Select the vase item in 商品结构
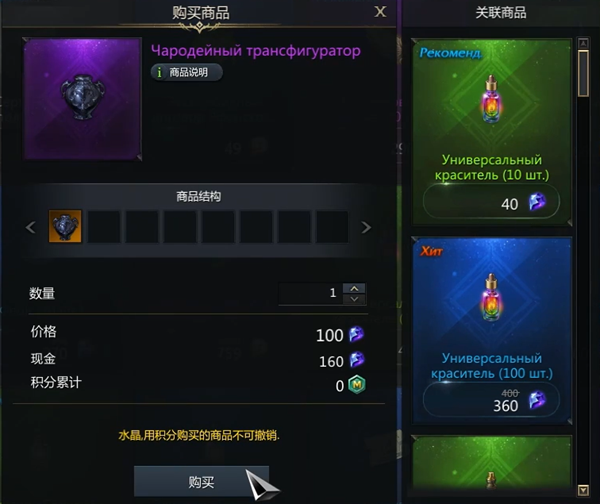This screenshot has height=504, width=600. 65,226
